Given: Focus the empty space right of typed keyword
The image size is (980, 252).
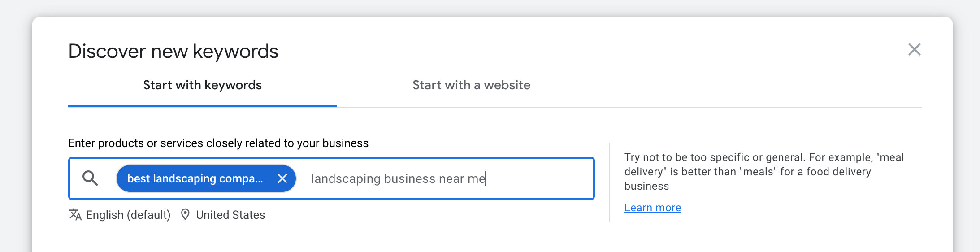Looking at the screenshot, I should 538,178.
